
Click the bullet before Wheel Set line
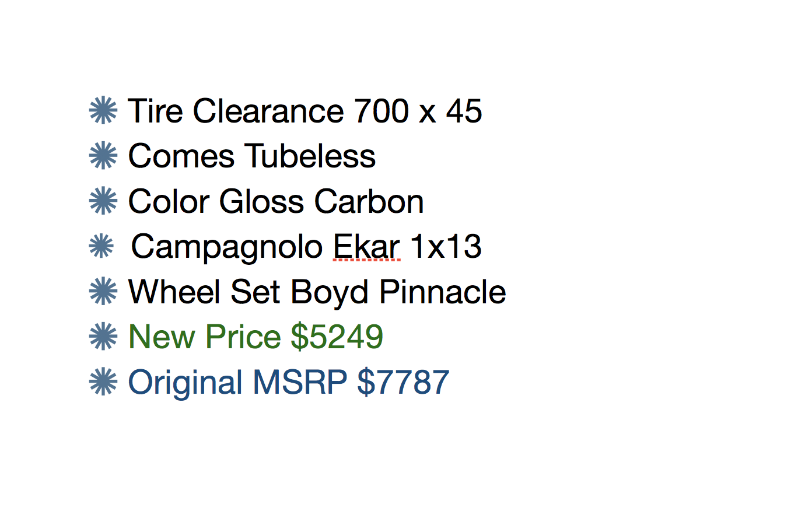[103, 292]
